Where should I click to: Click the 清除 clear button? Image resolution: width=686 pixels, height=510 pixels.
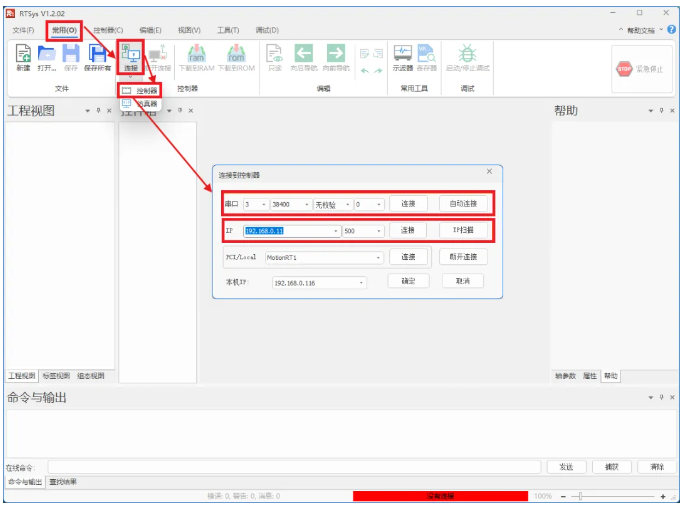pyautogui.click(x=657, y=467)
